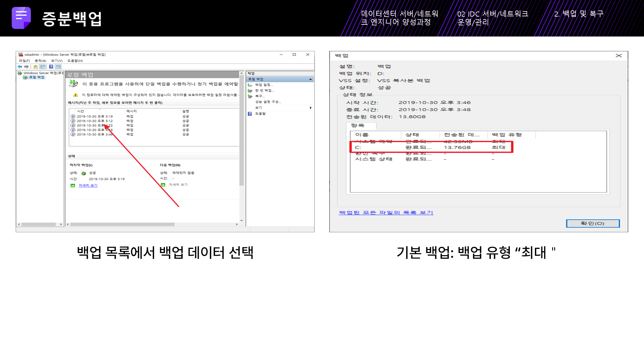
Task: Click the blue help question mark toolbar icon
Action: (x=51, y=67)
